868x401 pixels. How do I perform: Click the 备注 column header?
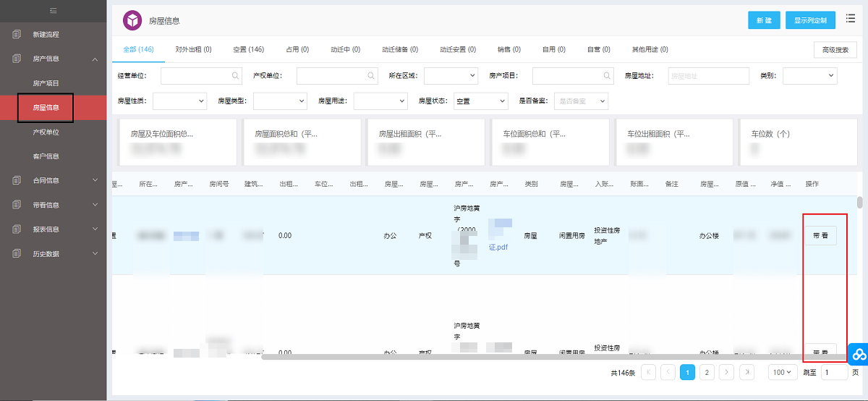tap(671, 184)
